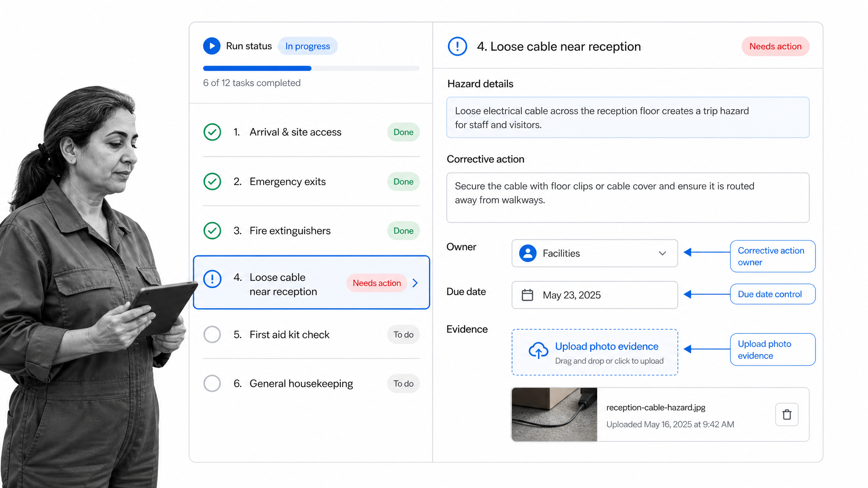Click the alert icon on the Loose cable task row
The width and height of the screenshot is (868, 488).
[x=212, y=279]
